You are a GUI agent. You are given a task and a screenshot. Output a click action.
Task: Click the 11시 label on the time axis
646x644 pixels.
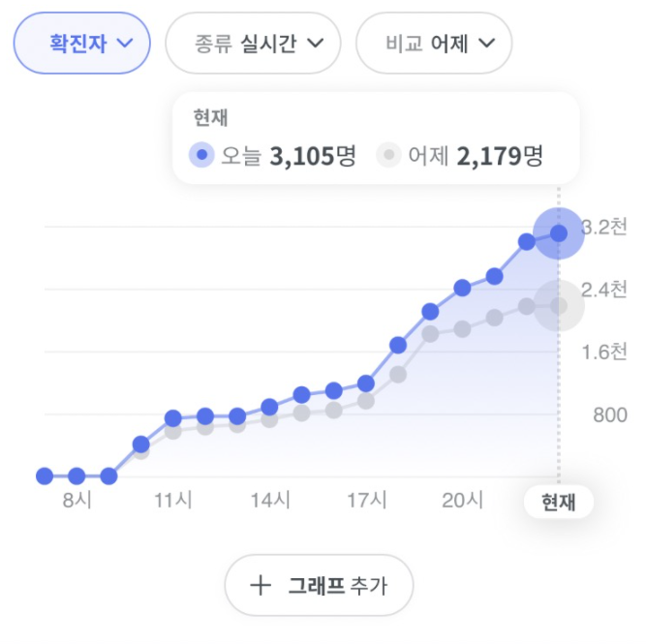pyautogui.click(x=173, y=501)
